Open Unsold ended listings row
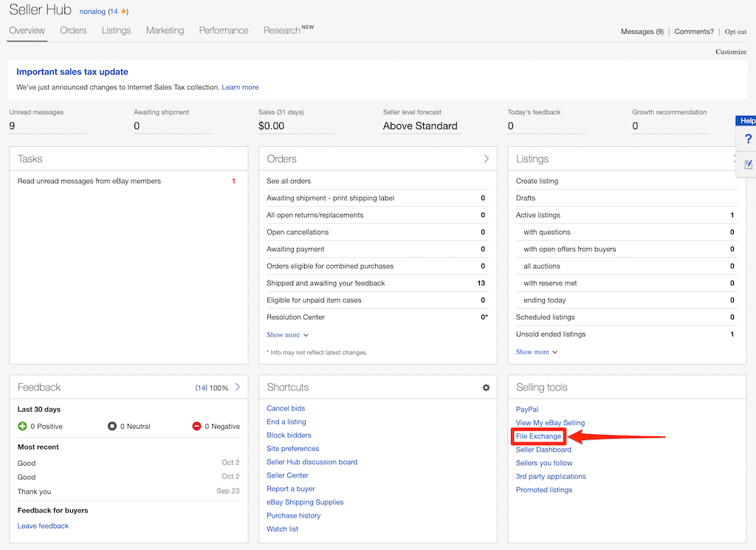 point(626,334)
